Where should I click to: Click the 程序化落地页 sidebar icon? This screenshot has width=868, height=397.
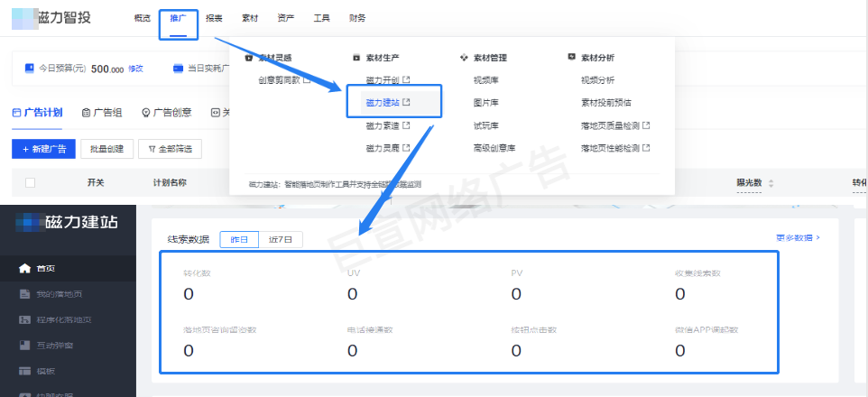(24, 319)
